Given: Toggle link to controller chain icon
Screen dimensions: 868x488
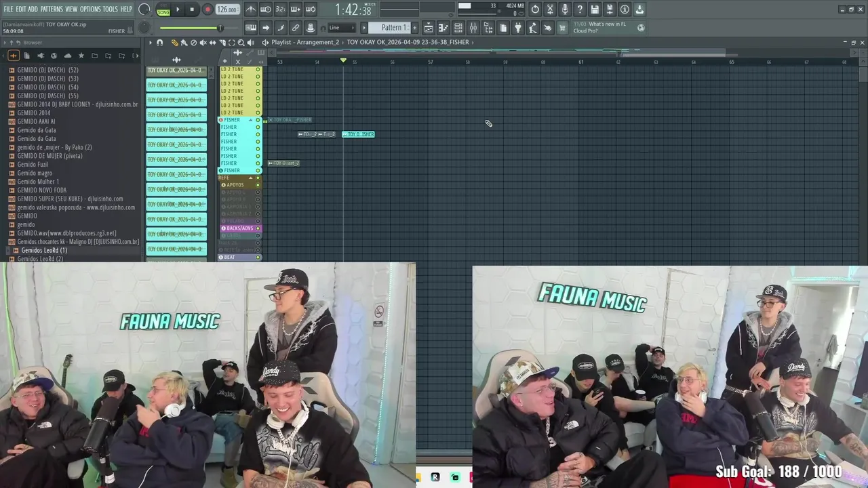Looking at the screenshot, I should click(296, 28).
